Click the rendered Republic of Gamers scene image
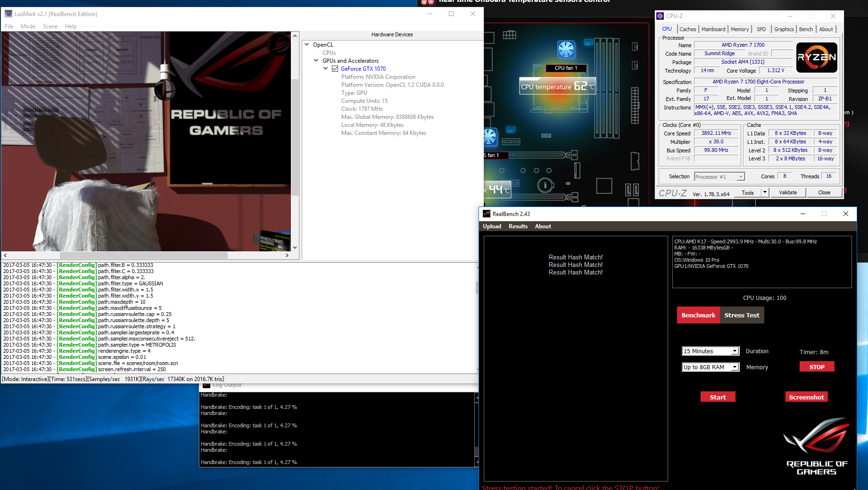 [x=146, y=141]
